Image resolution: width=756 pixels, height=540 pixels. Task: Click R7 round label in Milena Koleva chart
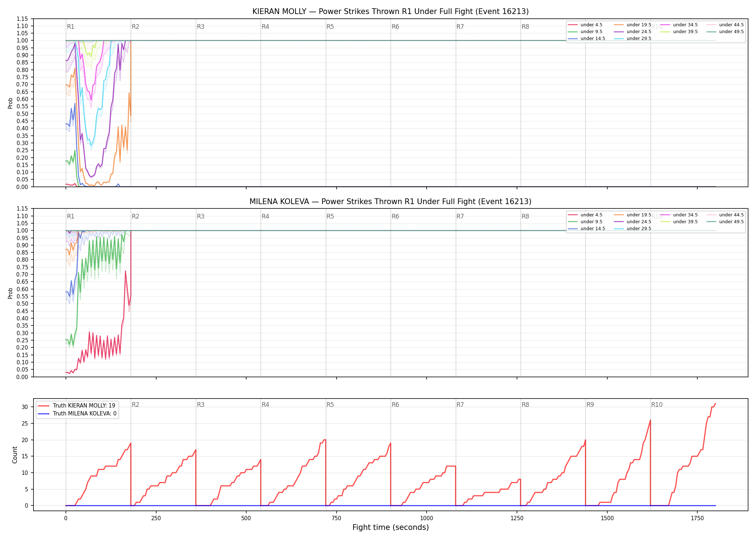pos(460,216)
